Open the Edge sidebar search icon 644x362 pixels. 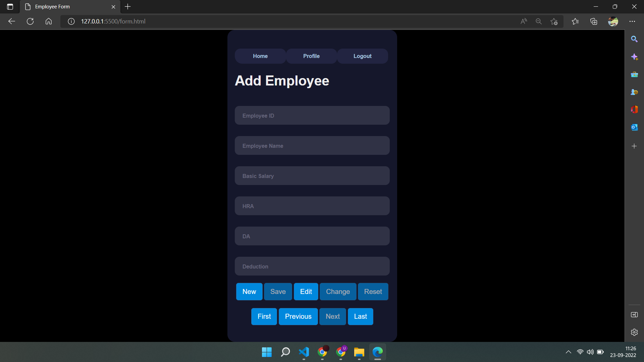pos(635,39)
